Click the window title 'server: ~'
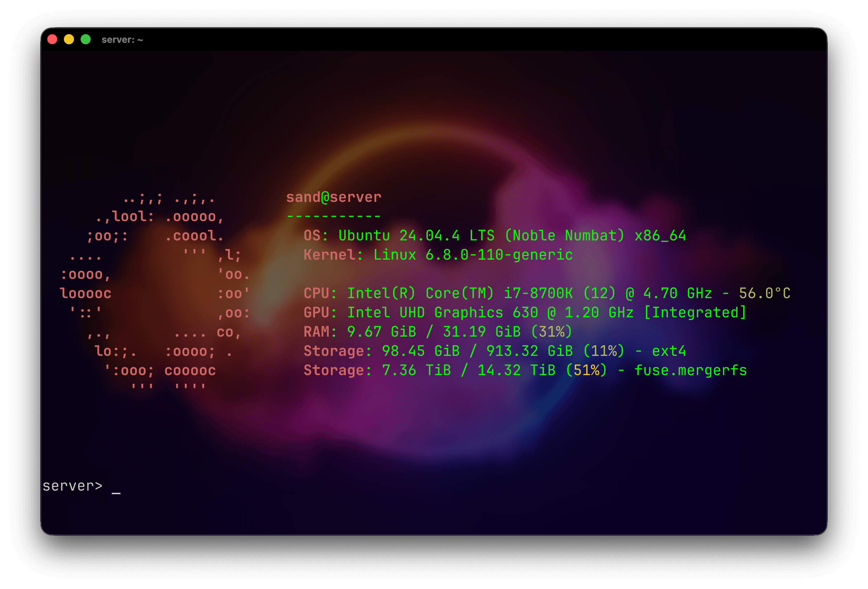 [122, 40]
